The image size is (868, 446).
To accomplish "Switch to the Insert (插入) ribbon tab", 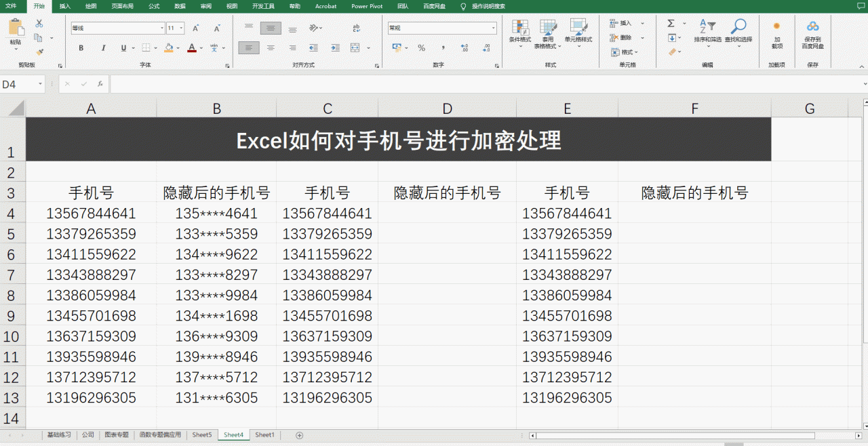I will 65,6.
